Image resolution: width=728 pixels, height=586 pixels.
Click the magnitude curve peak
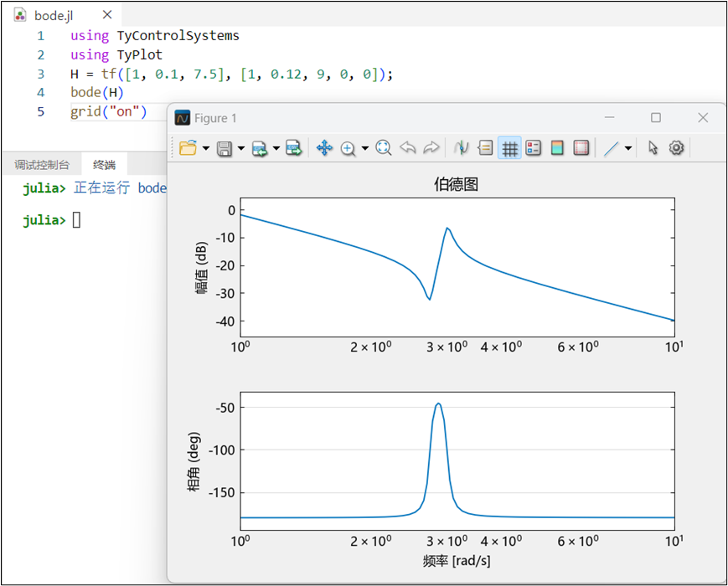pos(447,228)
